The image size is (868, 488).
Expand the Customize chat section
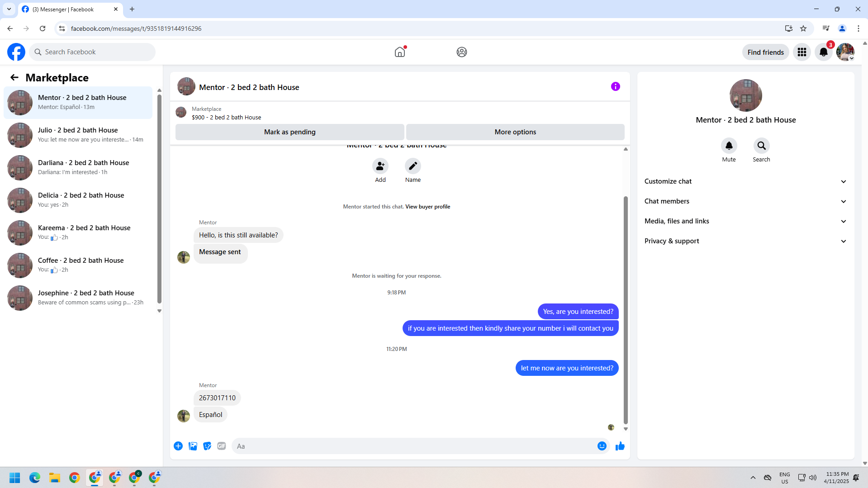tap(746, 181)
